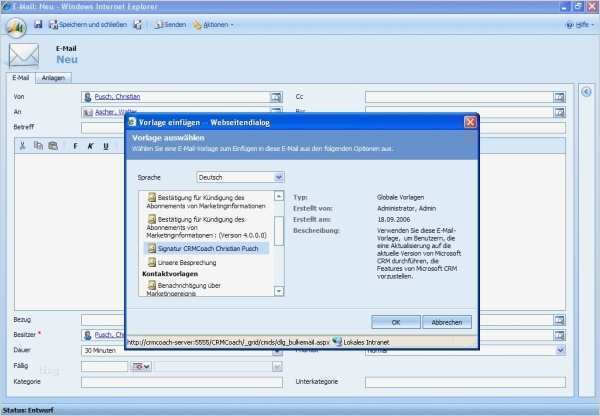Viewport: 600px width, 416px height.
Task: Toggle bold formatting F button
Action: 75,146
